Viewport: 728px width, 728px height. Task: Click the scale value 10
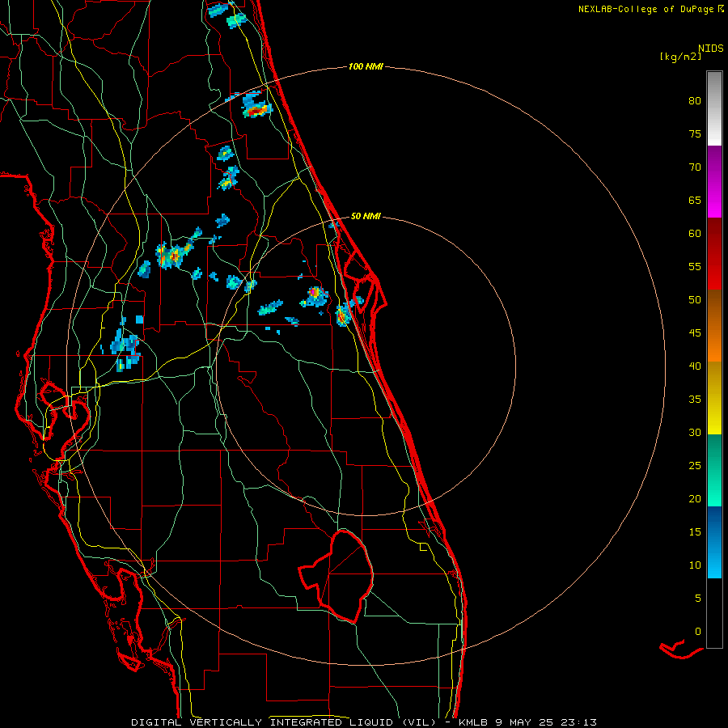[695, 565]
